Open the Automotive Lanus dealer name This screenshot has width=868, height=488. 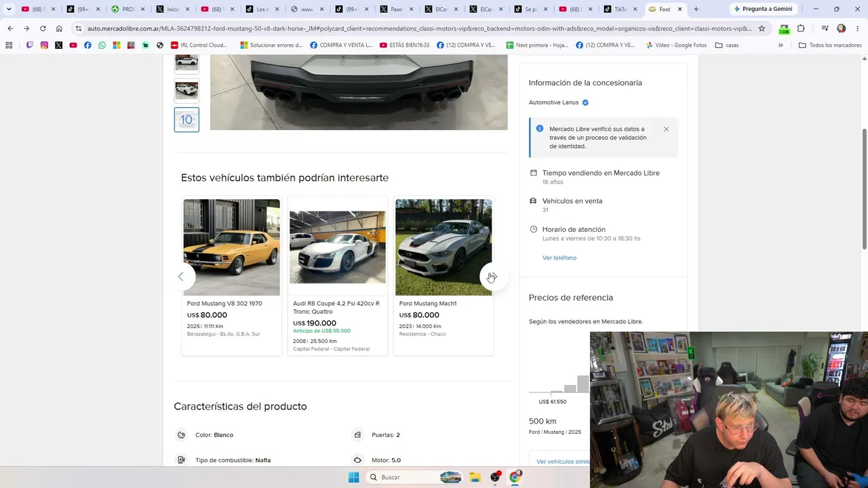point(553,102)
